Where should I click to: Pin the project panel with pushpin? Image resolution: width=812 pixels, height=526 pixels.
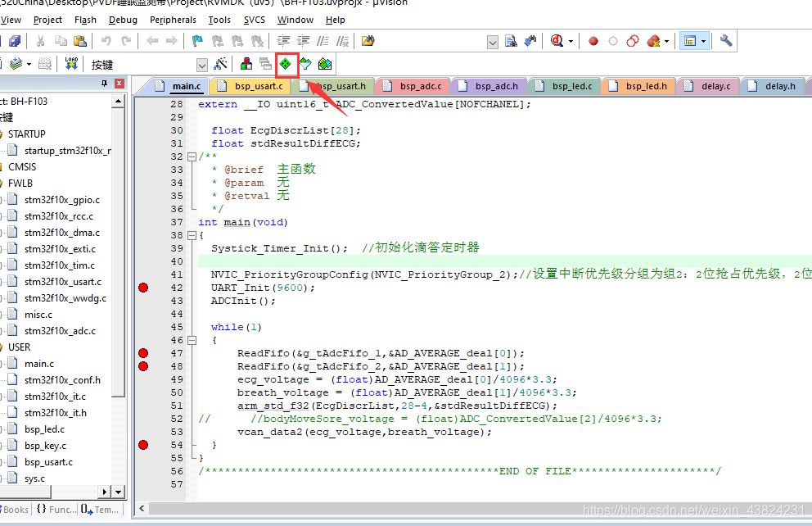coord(104,84)
